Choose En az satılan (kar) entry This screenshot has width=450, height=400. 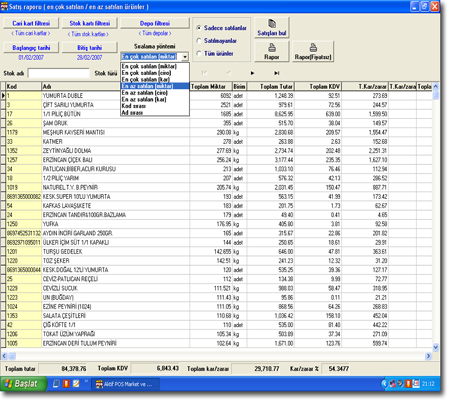coord(155,99)
